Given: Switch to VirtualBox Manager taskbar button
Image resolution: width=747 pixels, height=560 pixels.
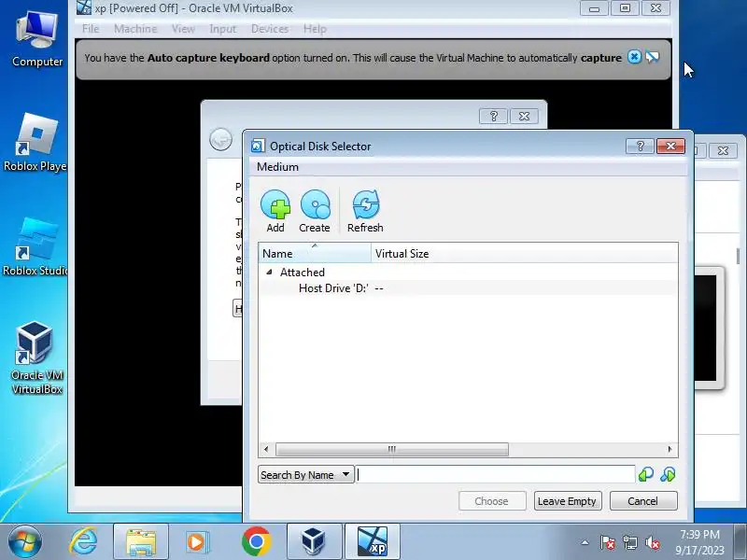Looking at the screenshot, I should click(314, 542).
